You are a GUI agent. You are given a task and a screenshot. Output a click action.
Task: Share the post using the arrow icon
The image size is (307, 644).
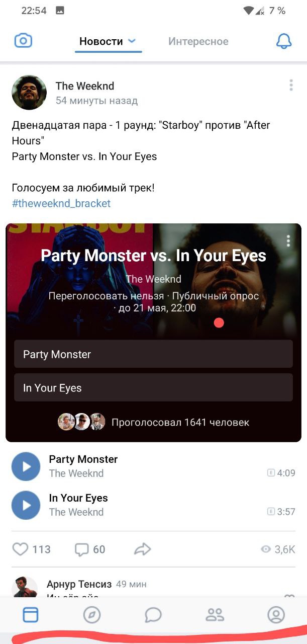pyautogui.click(x=143, y=549)
